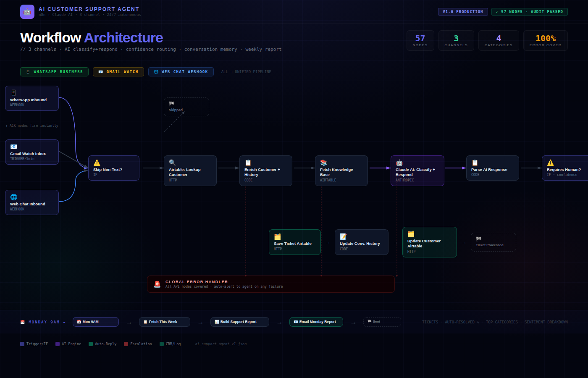Click robot icon on Claude AI Classify node
Screen dimensions: 588x378
click(x=399, y=163)
